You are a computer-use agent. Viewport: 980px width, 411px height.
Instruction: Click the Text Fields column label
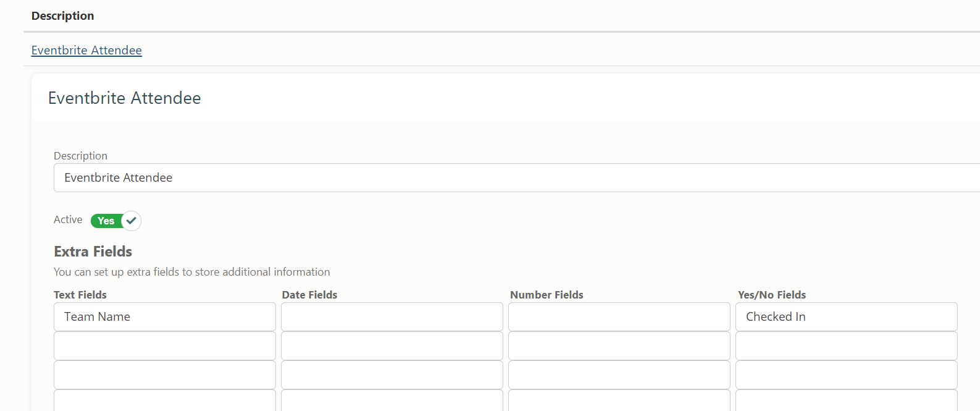[80, 295]
